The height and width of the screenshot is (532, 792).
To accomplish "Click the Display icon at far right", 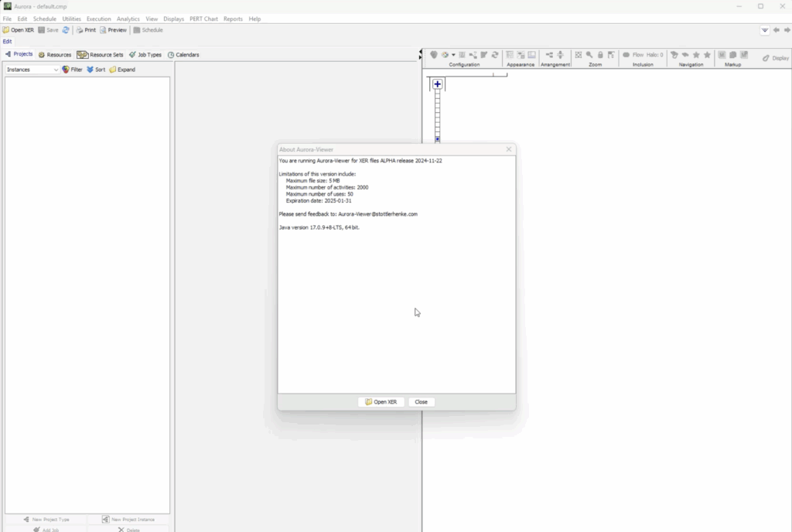I will click(x=775, y=58).
